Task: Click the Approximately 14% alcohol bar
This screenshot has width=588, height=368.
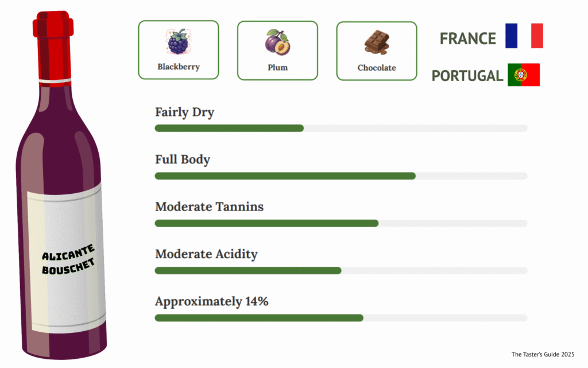Action: 341,318
